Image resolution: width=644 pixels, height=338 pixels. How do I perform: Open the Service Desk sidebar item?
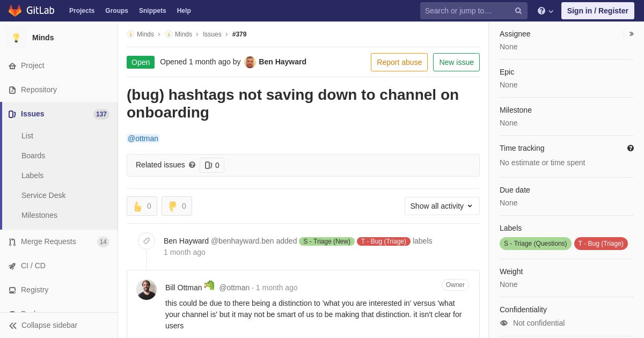(x=43, y=195)
